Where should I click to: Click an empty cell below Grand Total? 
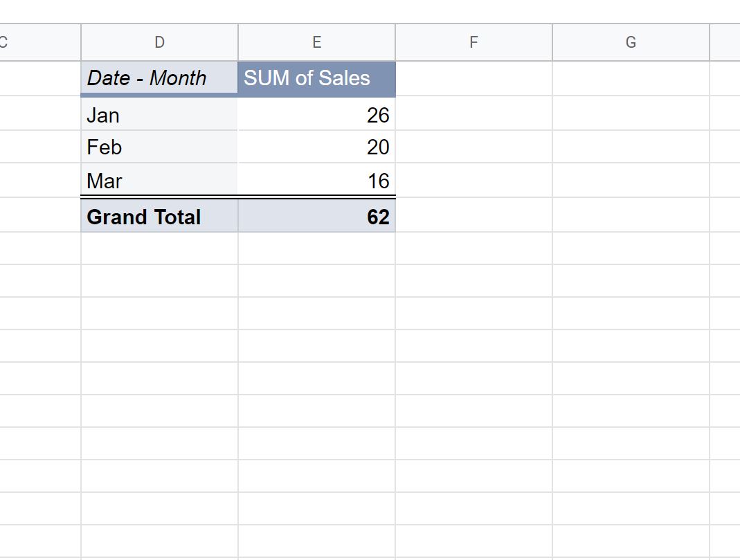click(159, 251)
